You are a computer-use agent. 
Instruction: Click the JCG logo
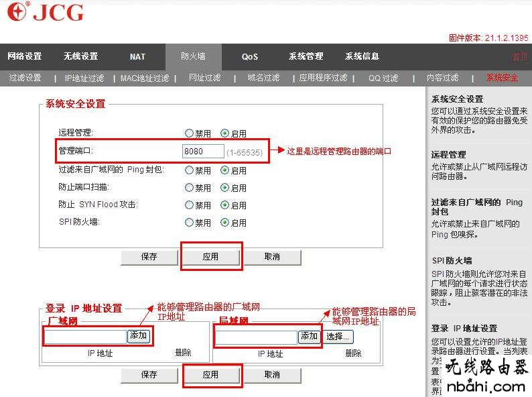pyautogui.click(x=46, y=12)
